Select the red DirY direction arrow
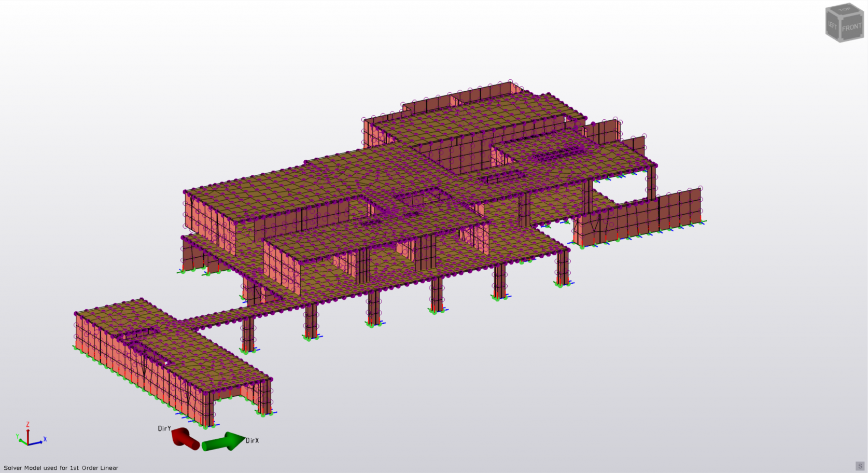The image size is (868, 473). (185, 438)
